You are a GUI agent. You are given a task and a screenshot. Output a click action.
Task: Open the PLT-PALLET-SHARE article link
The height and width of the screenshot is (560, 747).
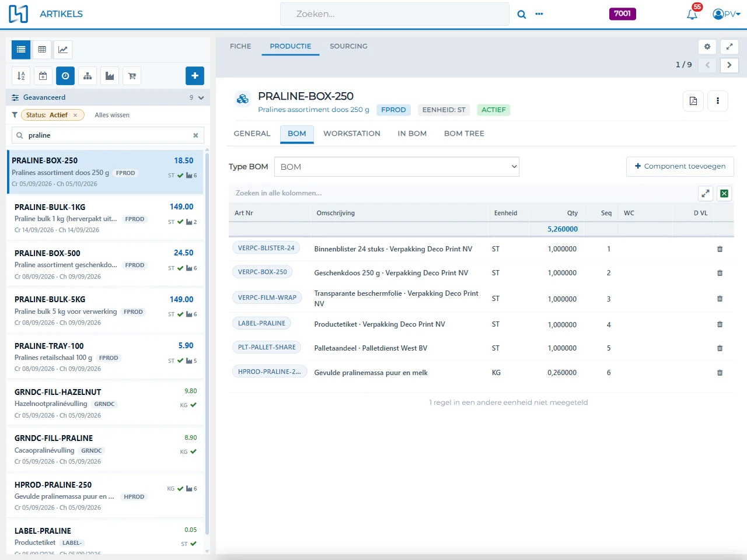coord(267,347)
